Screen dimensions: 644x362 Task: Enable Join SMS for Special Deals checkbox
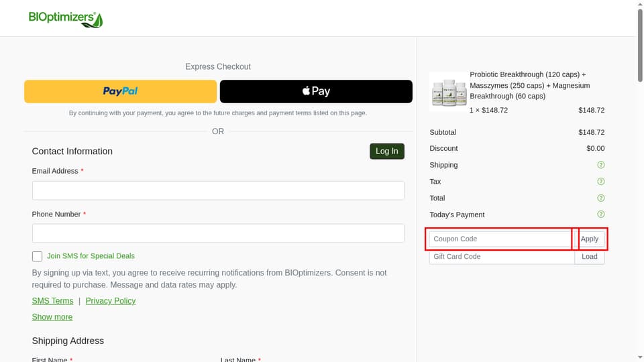(x=37, y=256)
